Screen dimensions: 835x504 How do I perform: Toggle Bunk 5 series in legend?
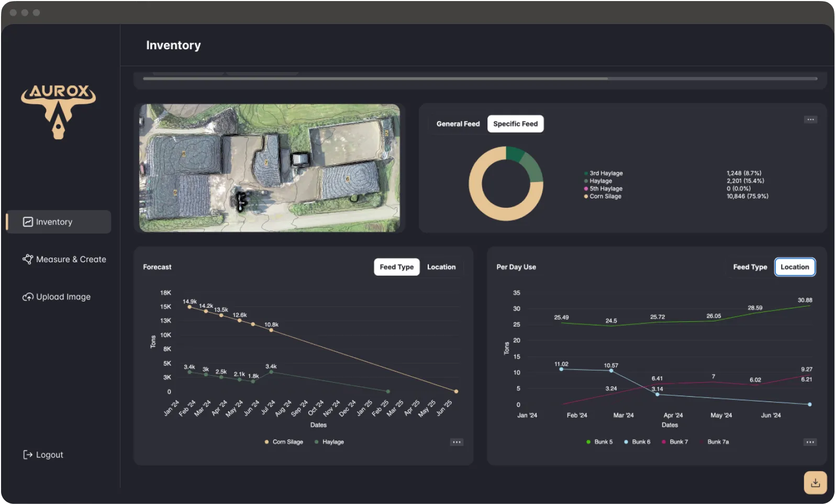point(599,442)
